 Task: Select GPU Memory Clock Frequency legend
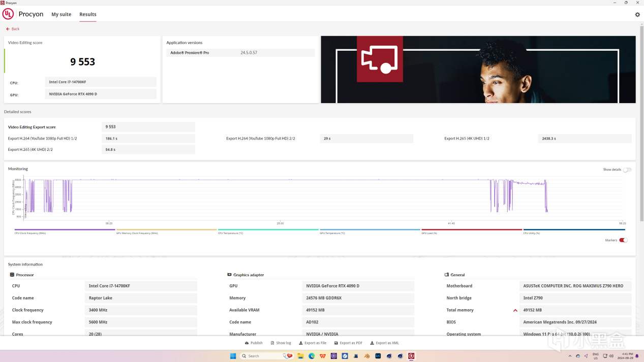[167, 229]
